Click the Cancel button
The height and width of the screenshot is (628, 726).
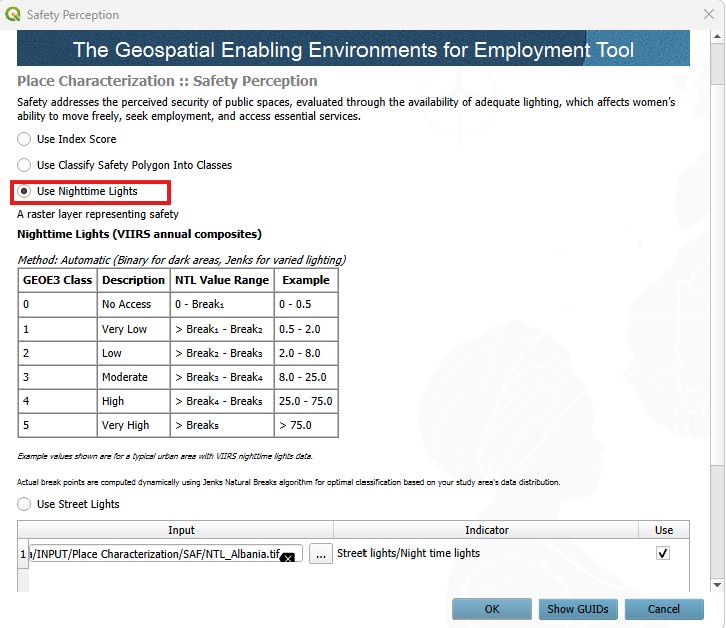664,609
